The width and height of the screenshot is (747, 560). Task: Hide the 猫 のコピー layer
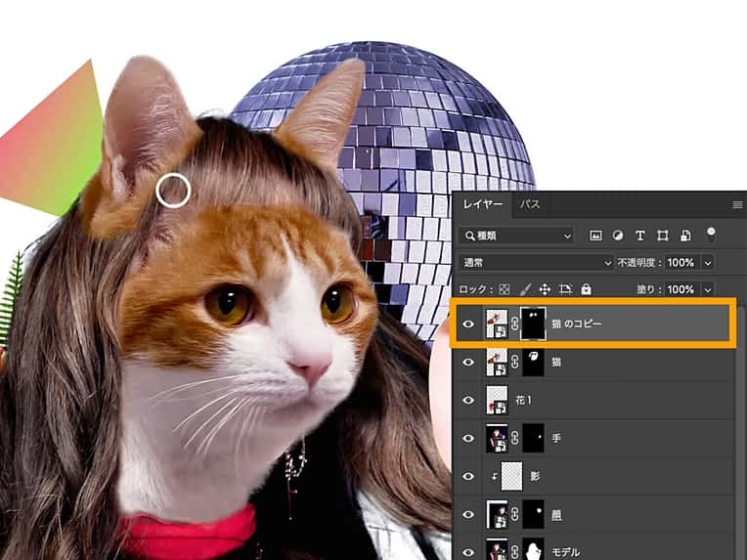468,323
